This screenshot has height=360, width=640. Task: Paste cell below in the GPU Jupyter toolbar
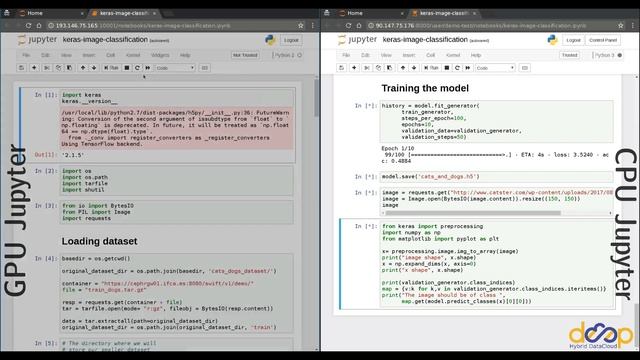point(69,68)
